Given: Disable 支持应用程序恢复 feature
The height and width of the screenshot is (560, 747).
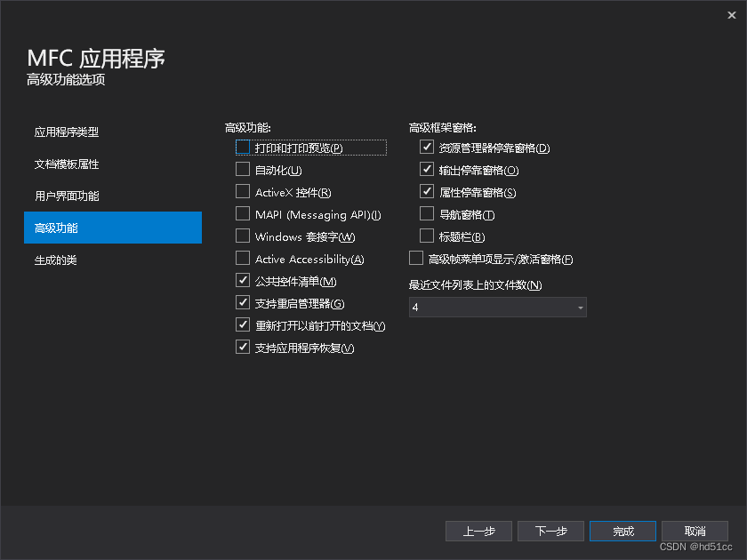Looking at the screenshot, I should pyautogui.click(x=243, y=347).
